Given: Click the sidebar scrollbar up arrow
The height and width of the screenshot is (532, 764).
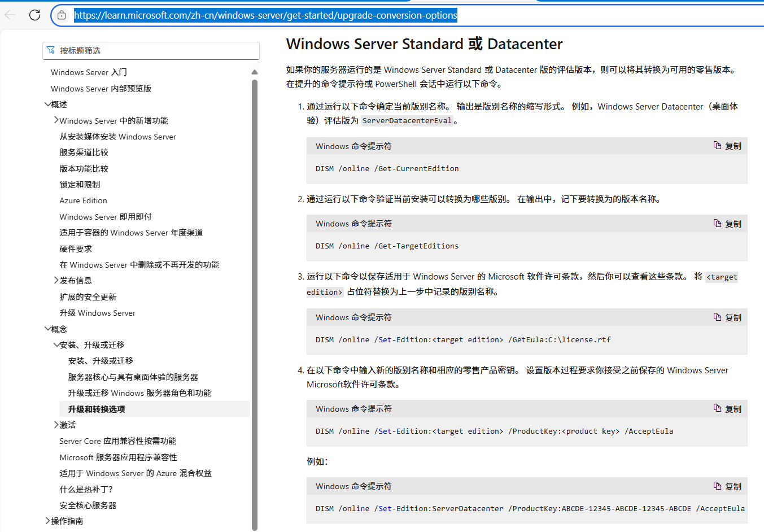Looking at the screenshot, I should (255, 72).
